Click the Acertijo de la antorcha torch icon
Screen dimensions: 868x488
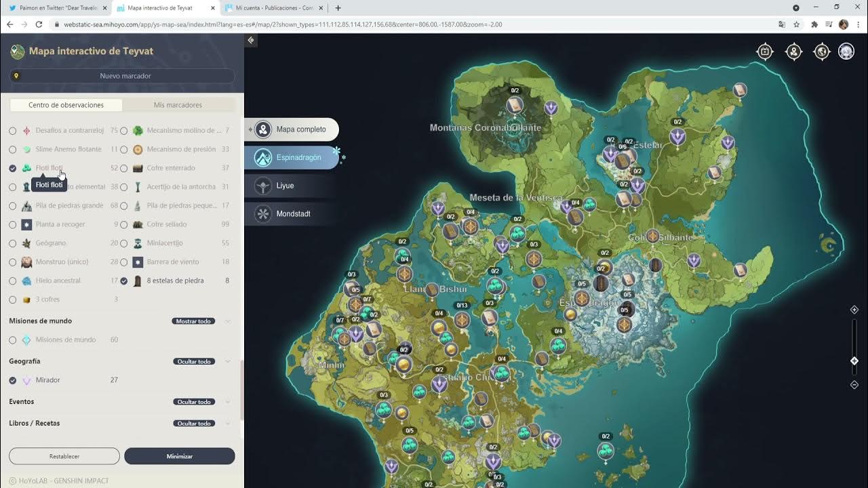(138, 186)
